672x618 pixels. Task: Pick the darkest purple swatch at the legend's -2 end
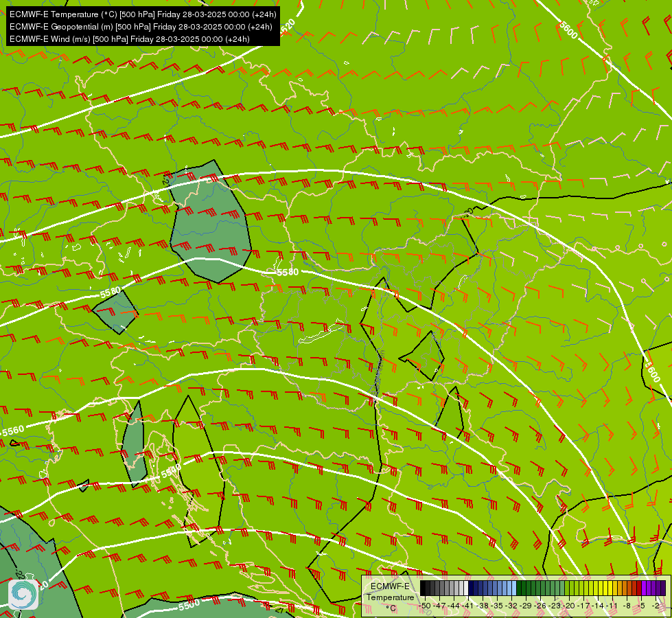pos(664,588)
